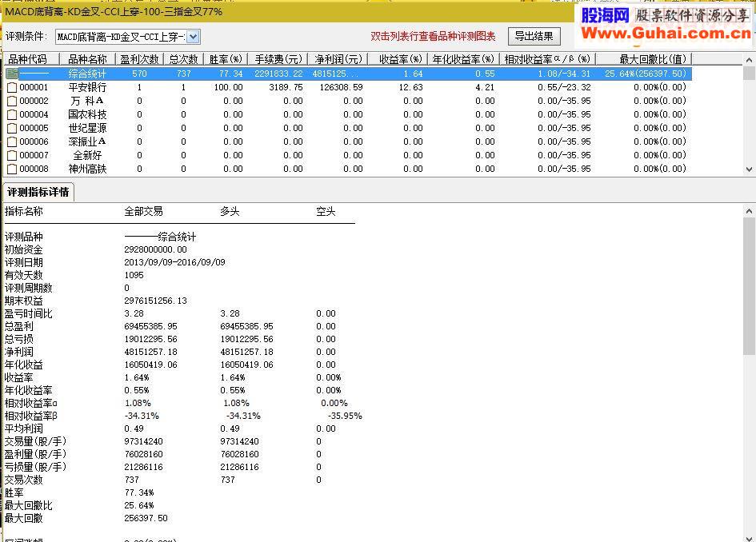
Task: Click the details panel scroll-down arrow
Action: tap(749, 538)
